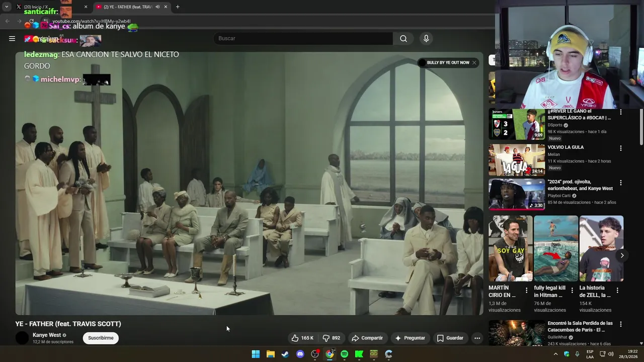Open the MARTÍN CIRIO short thumbnail
644x362 pixels.
coord(510,248)
